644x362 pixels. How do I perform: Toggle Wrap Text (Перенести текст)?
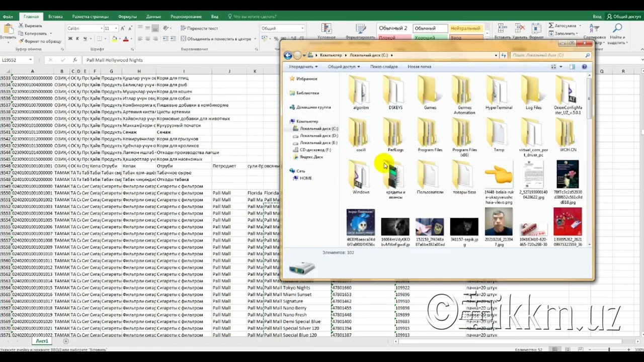[x=199, y=29]
